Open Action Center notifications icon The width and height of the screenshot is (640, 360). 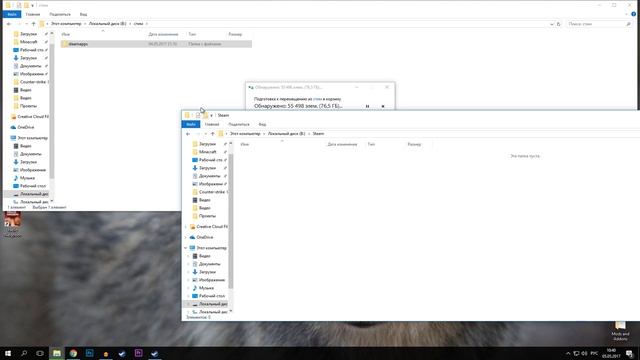point(630,353)
